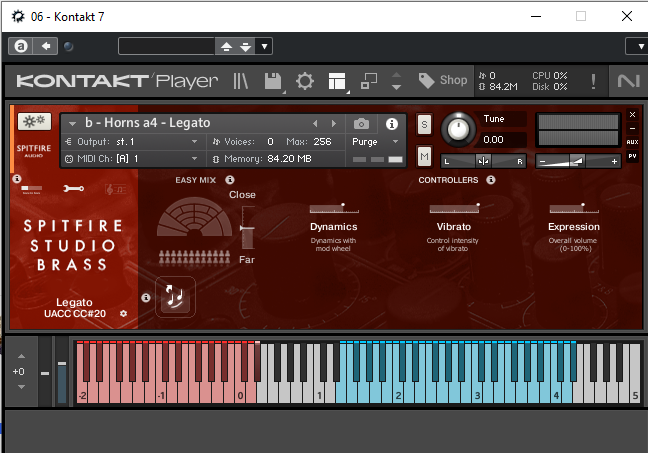Screen dimensions: 648x453
Task: Click the Tune knob
Action: point(458,129)
